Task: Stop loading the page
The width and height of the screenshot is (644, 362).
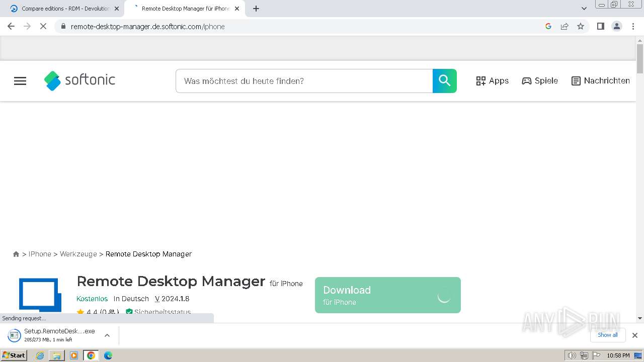Action: click(43, 26)
